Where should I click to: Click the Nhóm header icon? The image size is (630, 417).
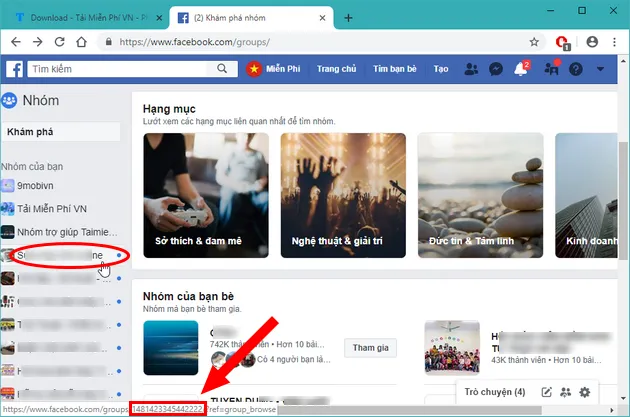(9, 100)
